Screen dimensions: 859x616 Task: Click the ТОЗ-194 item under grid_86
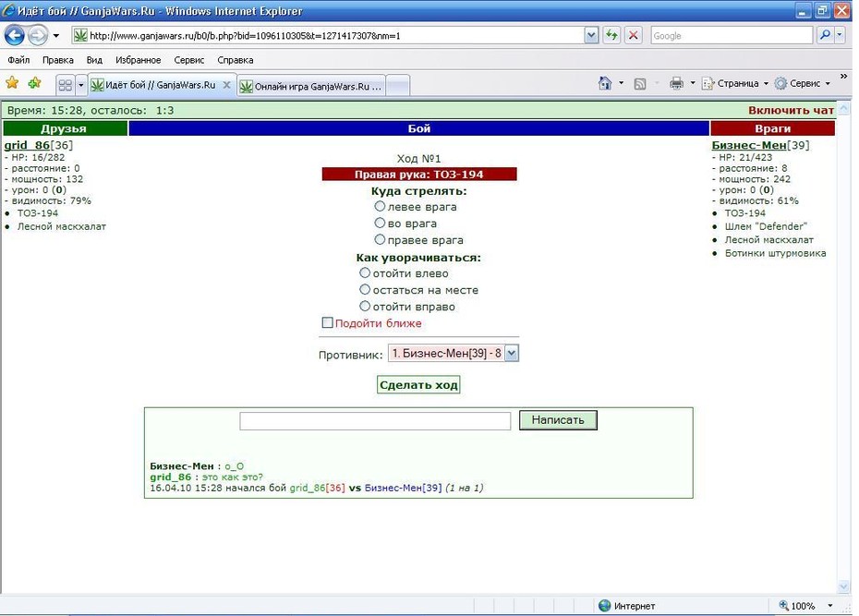point(37,213)
